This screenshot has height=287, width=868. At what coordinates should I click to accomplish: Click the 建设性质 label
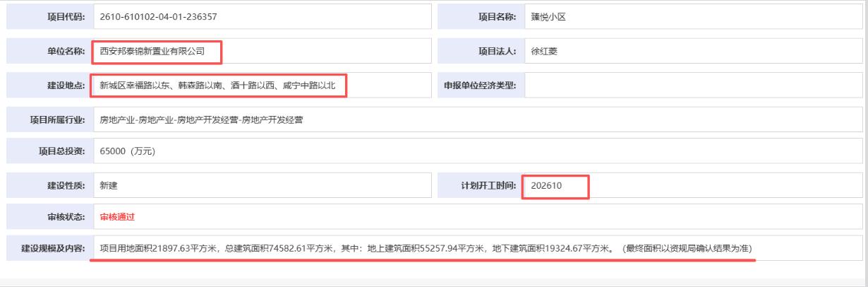65,185
